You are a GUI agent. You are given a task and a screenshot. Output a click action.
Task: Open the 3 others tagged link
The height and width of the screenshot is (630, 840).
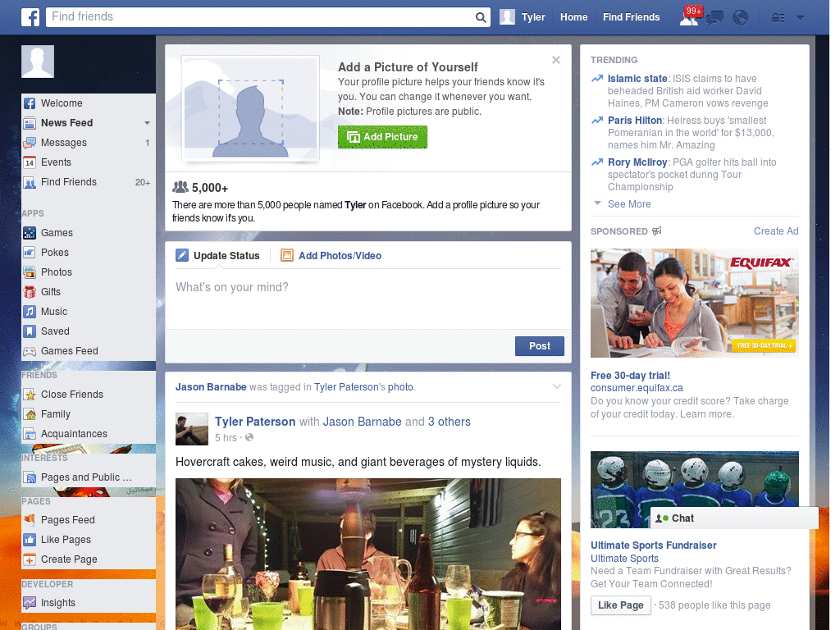point(449,422)
